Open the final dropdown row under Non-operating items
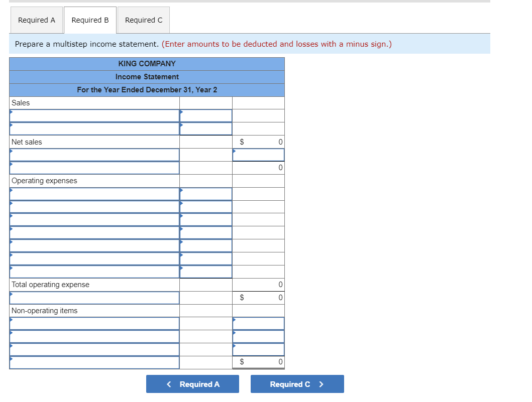This screenshot has height=402, width=532. pos(94,362)
